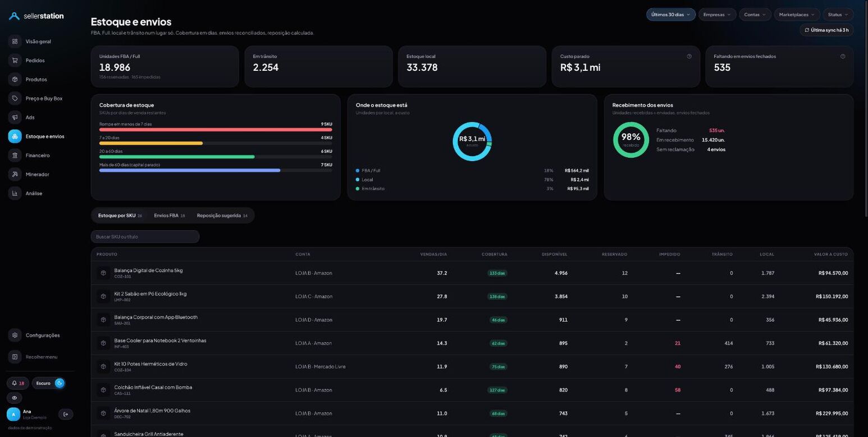Click the Recolher menu sidebar-collapse icon

[15, 357]
